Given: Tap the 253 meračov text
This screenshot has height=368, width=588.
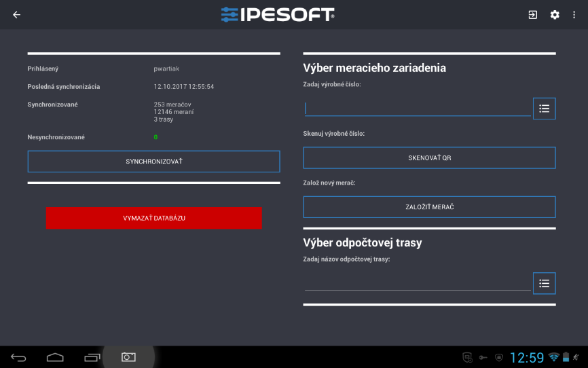Looking at the screenshot, I should 172,105.
